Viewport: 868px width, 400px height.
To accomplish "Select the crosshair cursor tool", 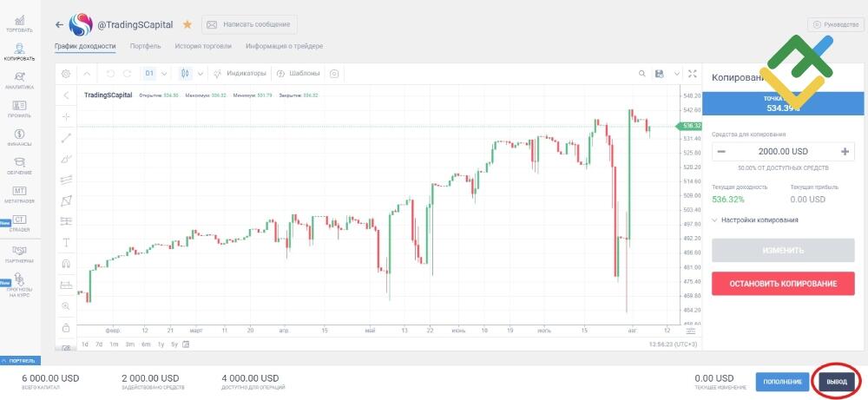I will tap(66, 116).
